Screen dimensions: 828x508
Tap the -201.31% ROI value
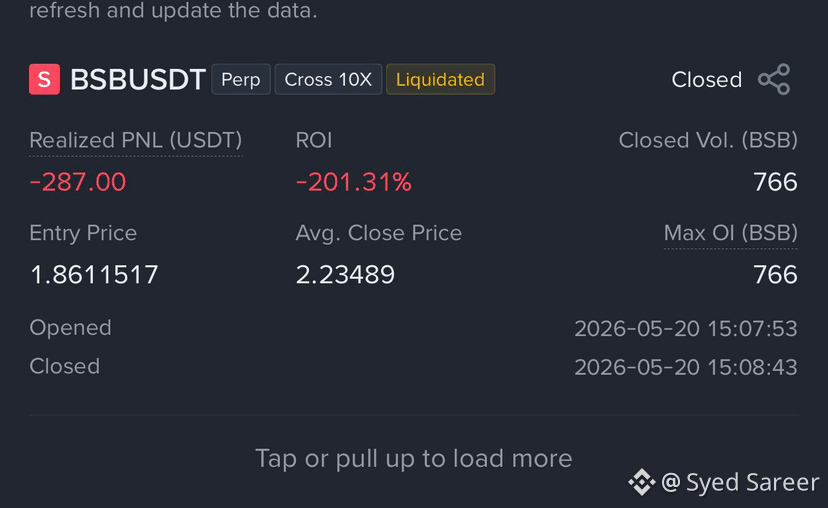point(353,182)
